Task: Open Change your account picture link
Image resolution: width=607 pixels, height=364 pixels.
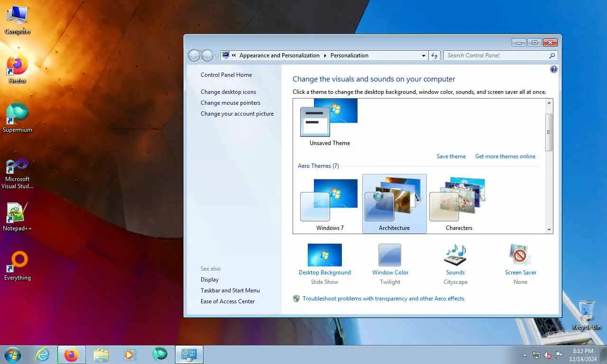Action: (x=237, y=114)
